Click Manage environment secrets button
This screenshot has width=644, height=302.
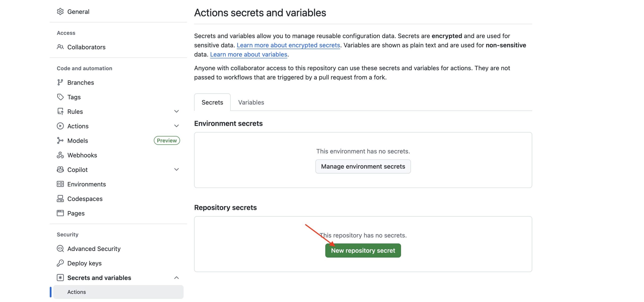pos(363,167)
